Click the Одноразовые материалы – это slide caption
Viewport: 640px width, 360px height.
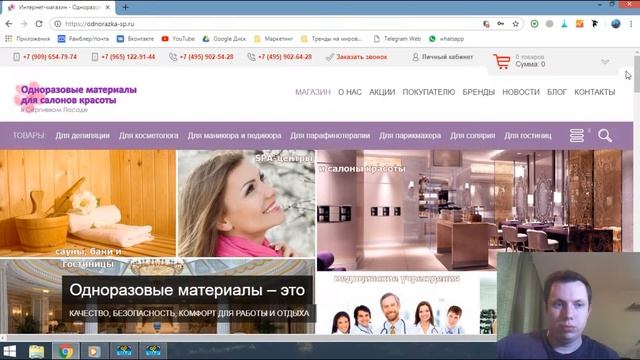click(x=187, y=290)
